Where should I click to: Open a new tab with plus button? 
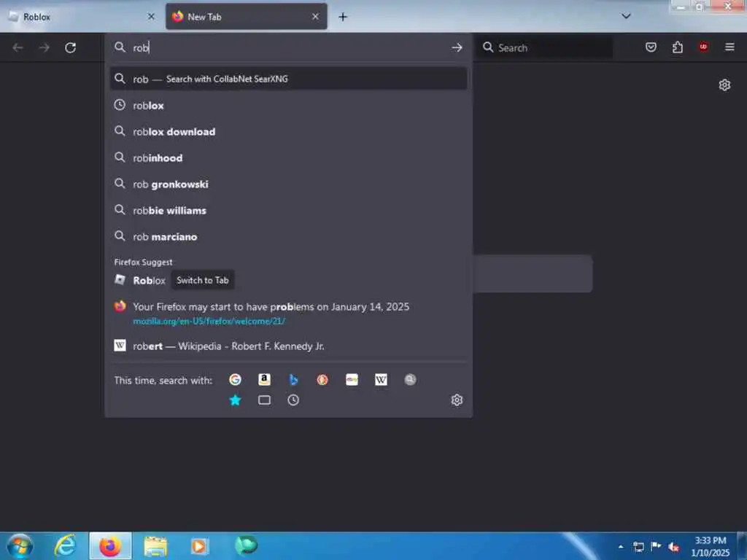tap(343, 17)
